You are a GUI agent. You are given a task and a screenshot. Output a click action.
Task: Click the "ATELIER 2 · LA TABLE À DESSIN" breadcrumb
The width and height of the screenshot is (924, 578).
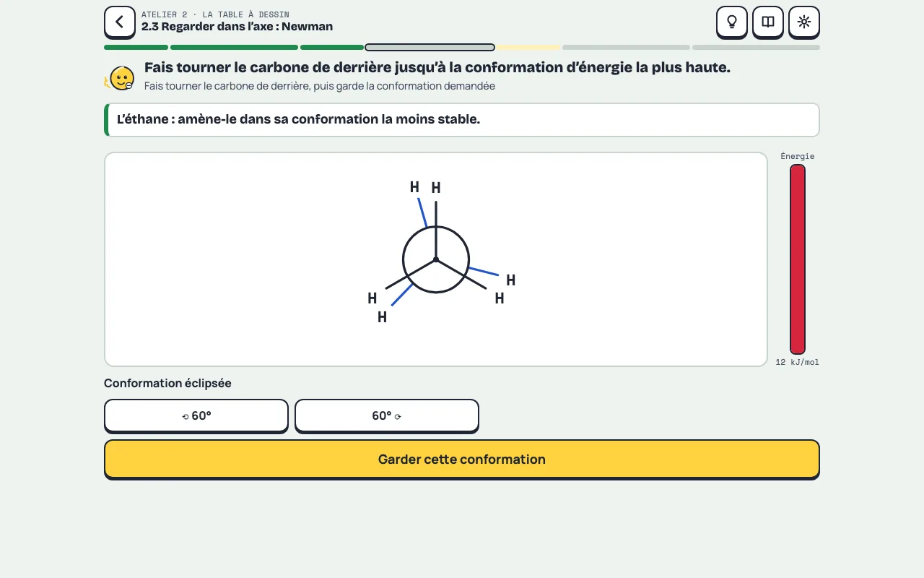(215, 14)
